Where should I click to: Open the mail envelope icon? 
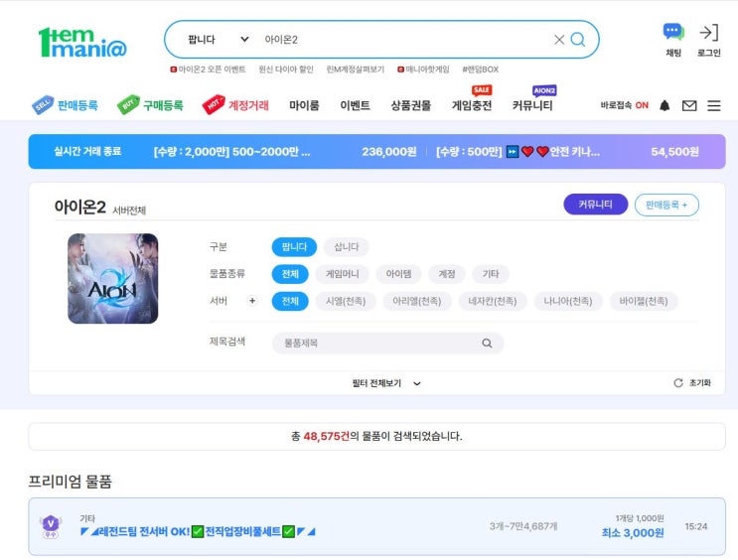pos(689,106)
